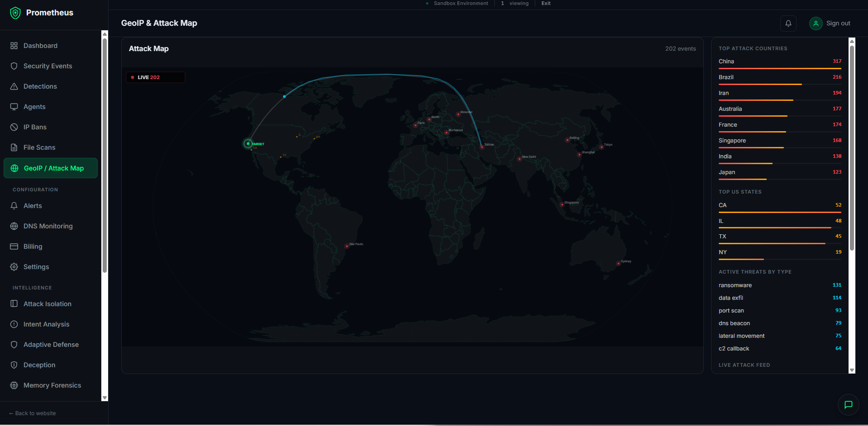Click the Billing card icon

(14, 246)
